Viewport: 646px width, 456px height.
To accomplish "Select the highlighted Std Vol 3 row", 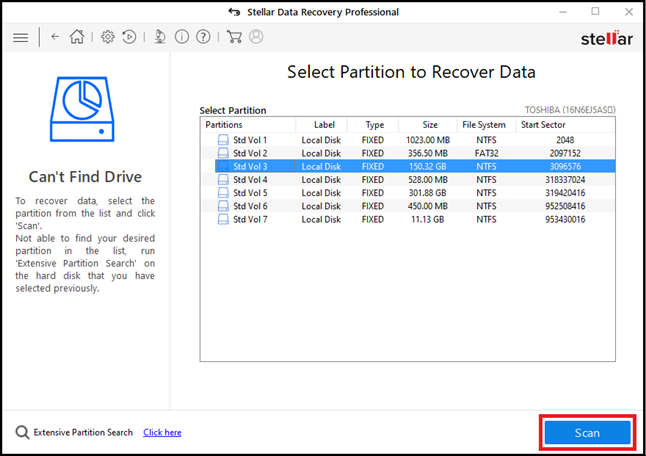I will pos(415,166).
